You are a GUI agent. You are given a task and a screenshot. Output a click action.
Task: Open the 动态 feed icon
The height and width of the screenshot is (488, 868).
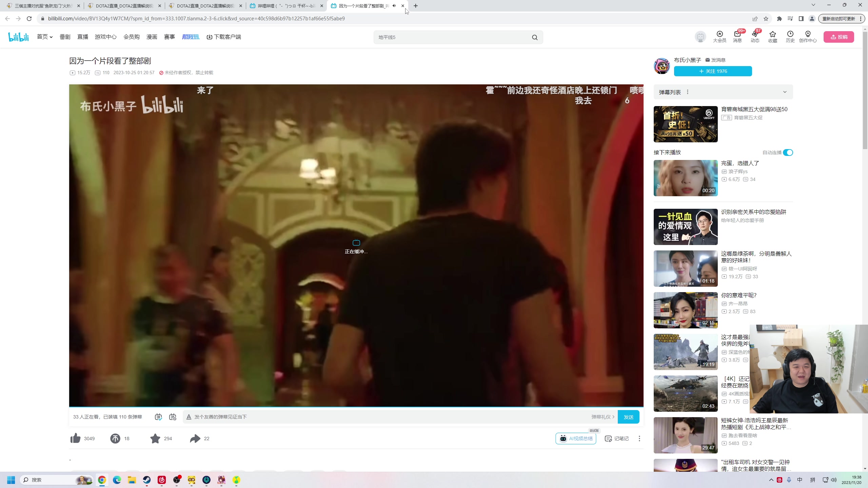[x=755, y=37]
